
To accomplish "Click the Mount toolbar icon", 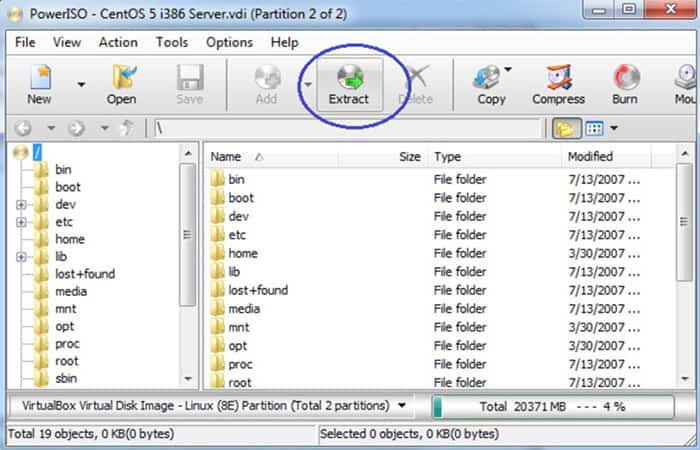I will (x=686, y=84).
